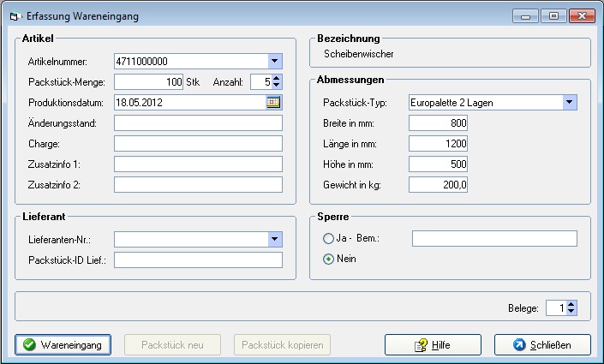Open the calendar picker for Produktionsdatum
Screen dimensions: 604x364
274,102
